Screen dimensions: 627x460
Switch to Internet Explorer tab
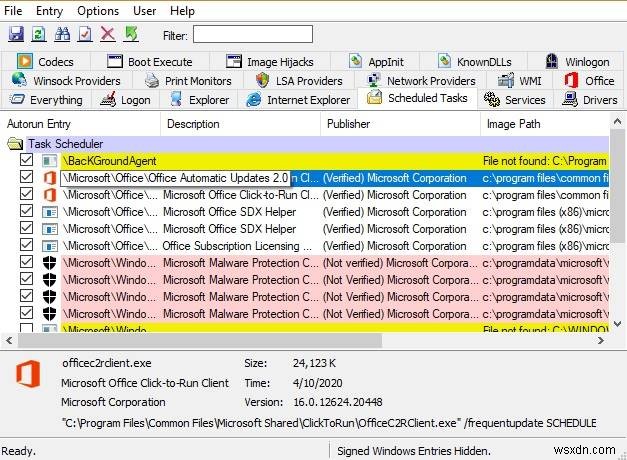click(x=298, y=100)
